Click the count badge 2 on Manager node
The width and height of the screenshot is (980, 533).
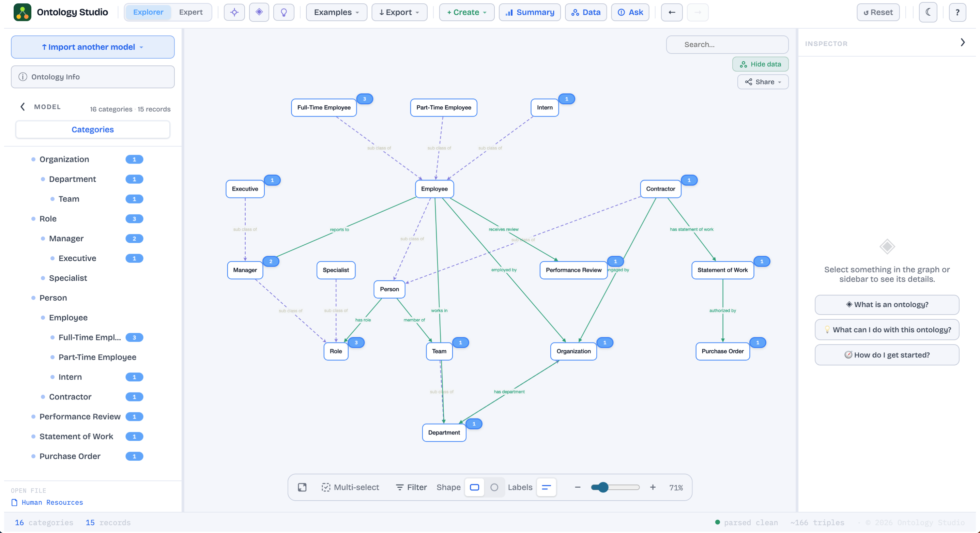pos(271,261)
